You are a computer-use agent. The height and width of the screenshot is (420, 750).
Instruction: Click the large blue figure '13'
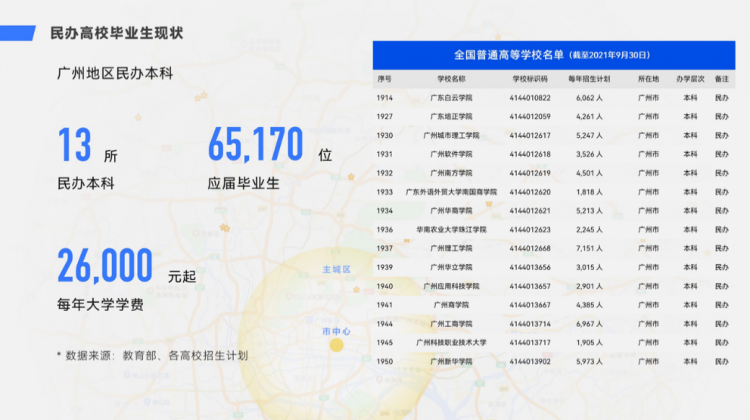coord(75,145)
